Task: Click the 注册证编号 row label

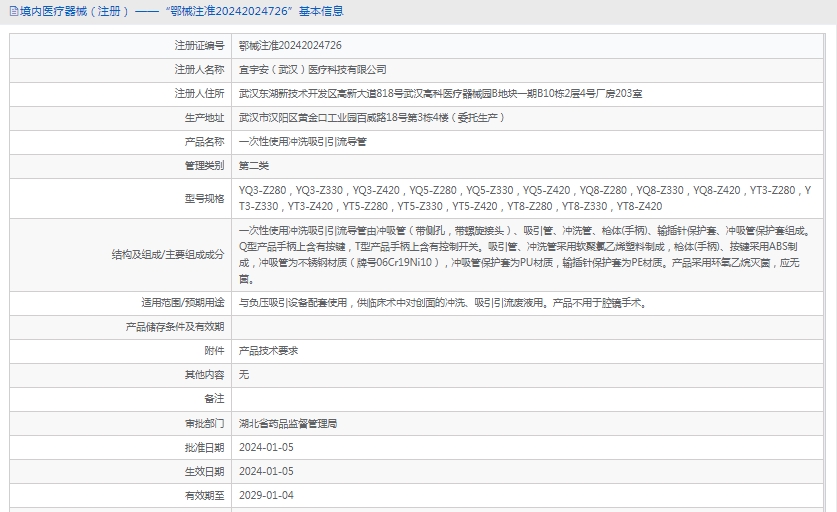Action: 199,46
